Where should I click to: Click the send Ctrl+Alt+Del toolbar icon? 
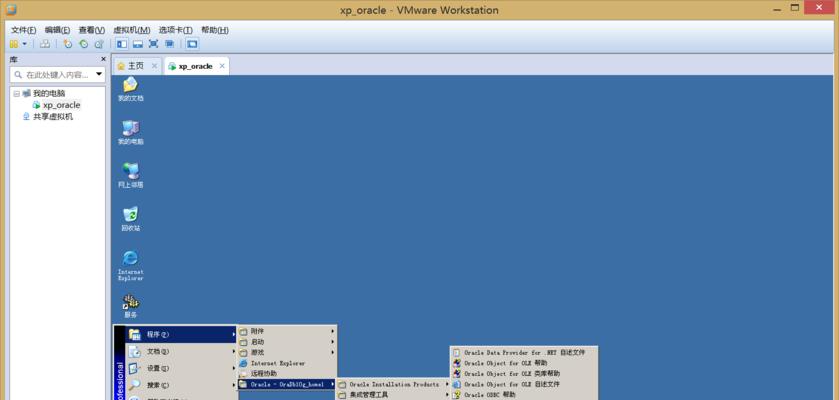45,44
